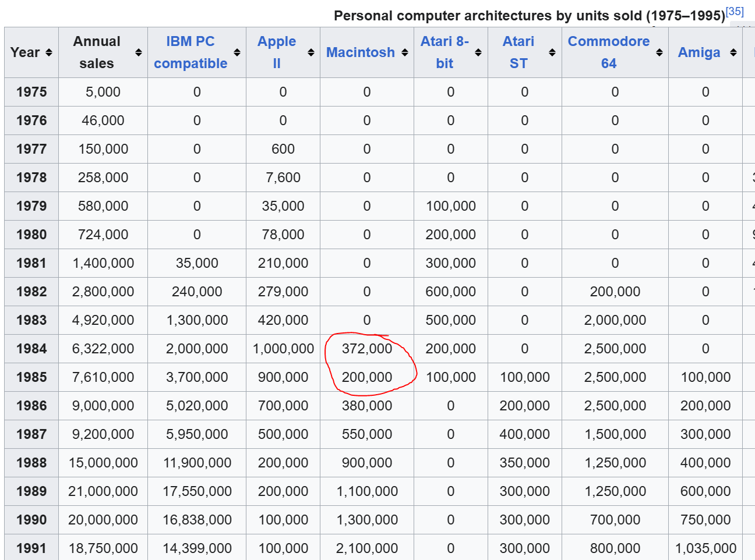Follow citation reference [35]
Viewport: 755px width, 560px height.
(735, 11)
